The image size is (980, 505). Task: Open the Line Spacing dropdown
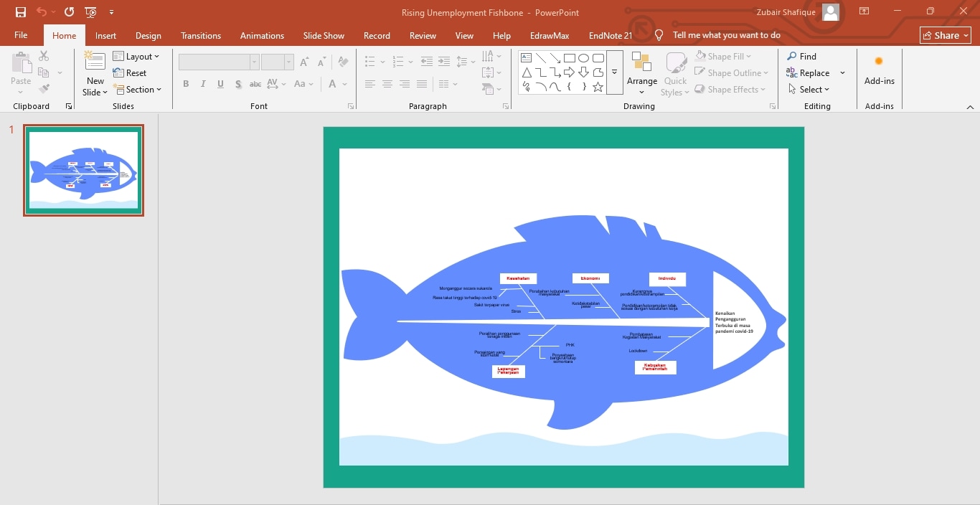[x=466, y=62]
